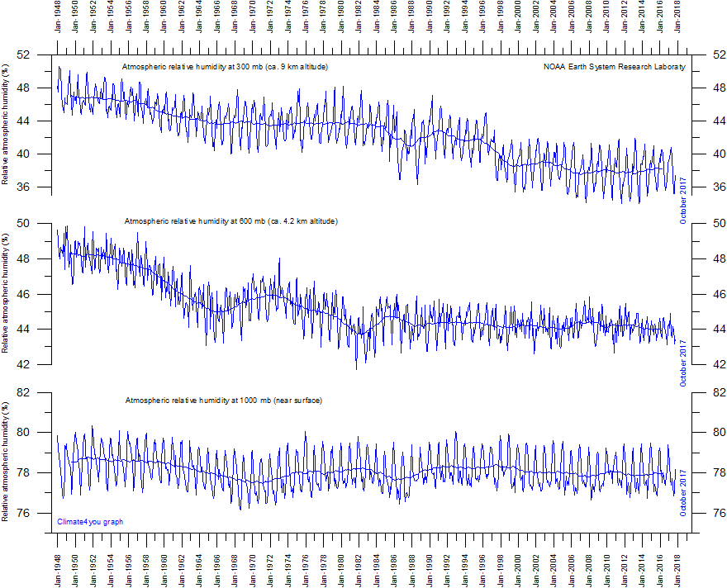Screen dimensions: 727x588
Task: Click the y-axis title of the 600 mb panel
Action: (x=5, y=294)
